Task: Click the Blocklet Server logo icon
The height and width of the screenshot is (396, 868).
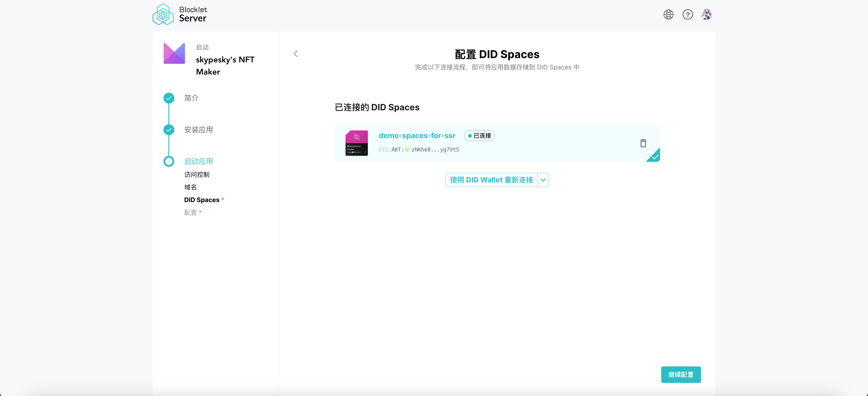Action: point(163,14)
